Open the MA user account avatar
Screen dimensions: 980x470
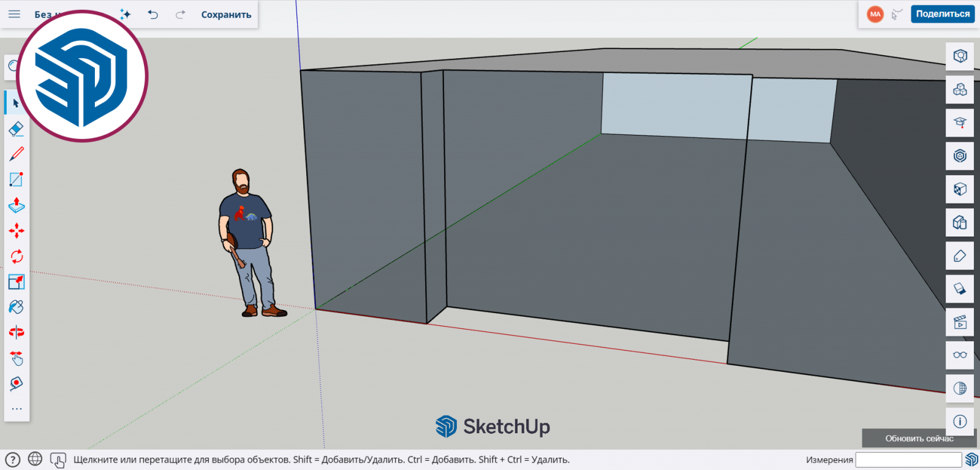875,14
